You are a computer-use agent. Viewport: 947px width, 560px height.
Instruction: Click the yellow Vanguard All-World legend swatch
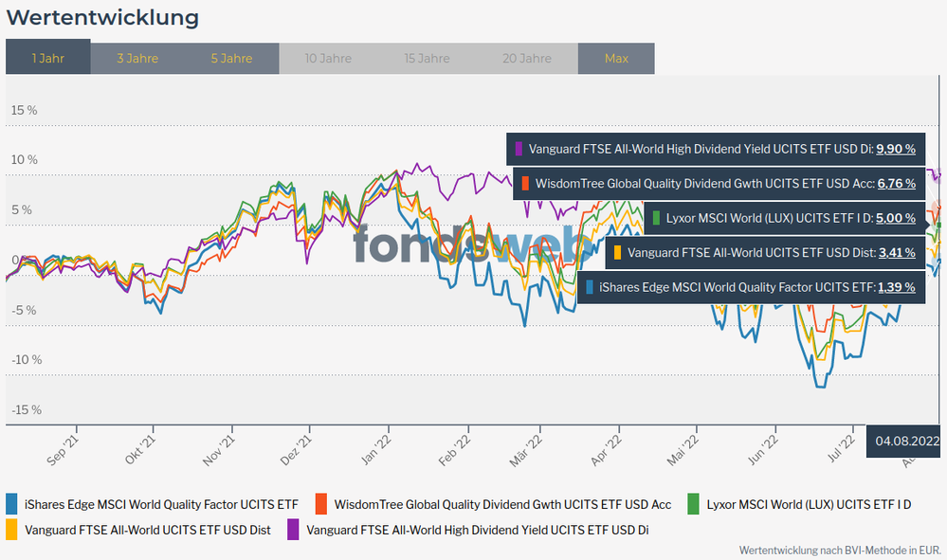(11, 530)
